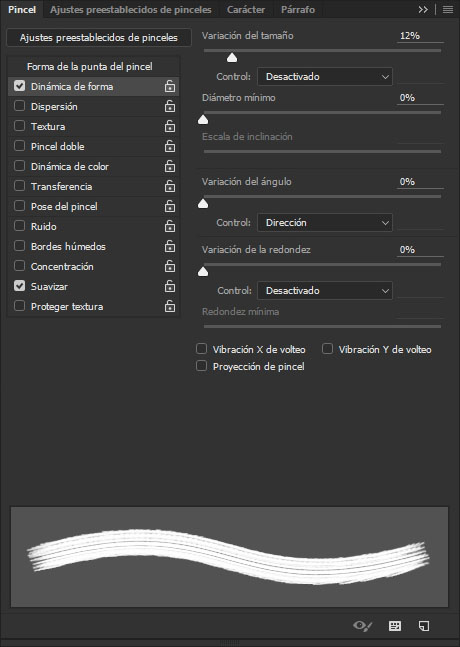Viewport: 460px width, 647px height.
Task: Click the Variación del ángulo slider handle
Action: pos(203,203)
